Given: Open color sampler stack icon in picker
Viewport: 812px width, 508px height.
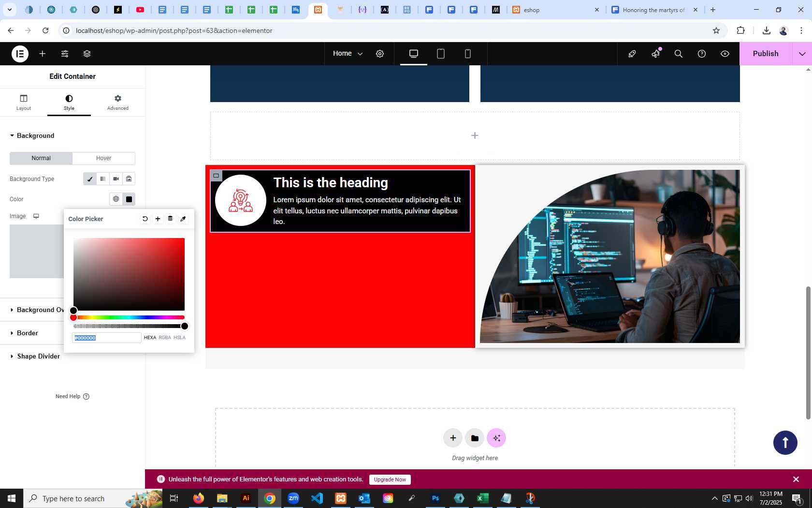Looking at the screenshot, I should pos(170,219).
